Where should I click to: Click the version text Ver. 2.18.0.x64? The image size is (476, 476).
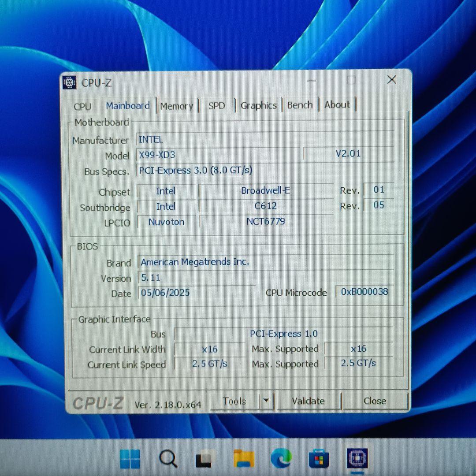pyautogui.click(x=168, y=405)
